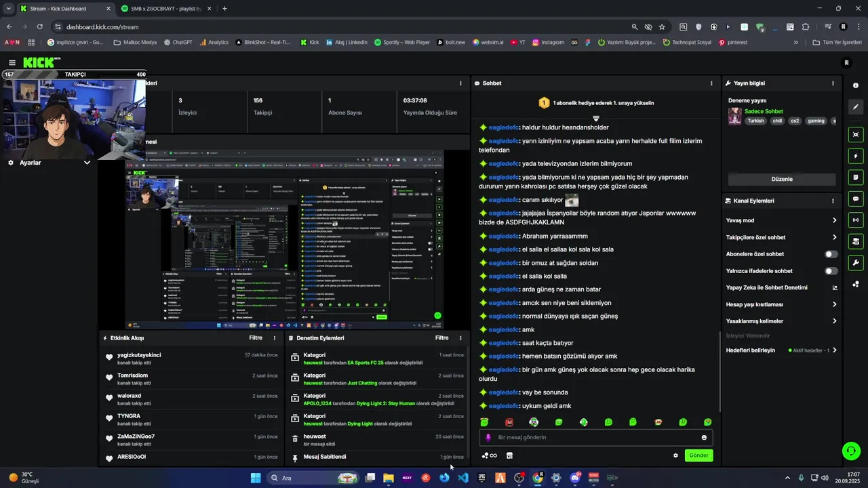Open the ChatGPT bookmark
The width and height of the screenshot is (868, 488).
(x=178, y=42)
